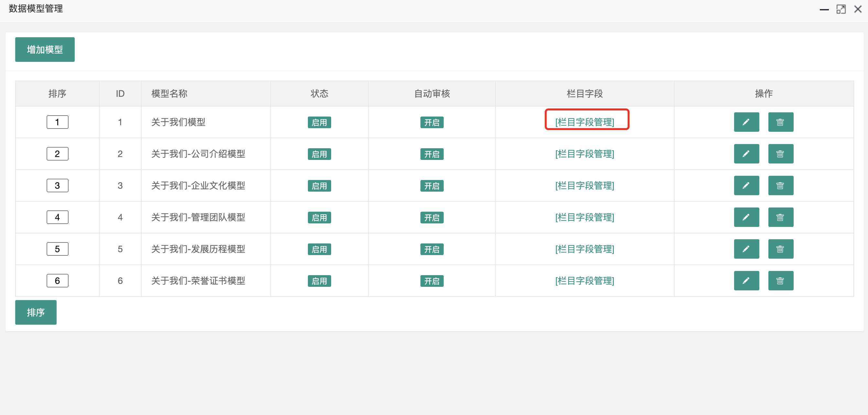This screenshot has width=868, height=415.
Task: Click the 数据模型管理 dialog title
Action: [36, 8]
